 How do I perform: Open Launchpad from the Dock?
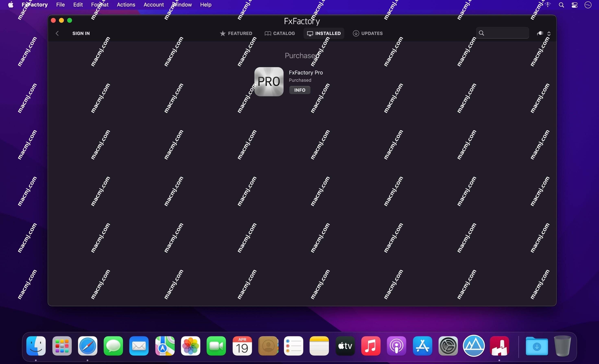62,346
